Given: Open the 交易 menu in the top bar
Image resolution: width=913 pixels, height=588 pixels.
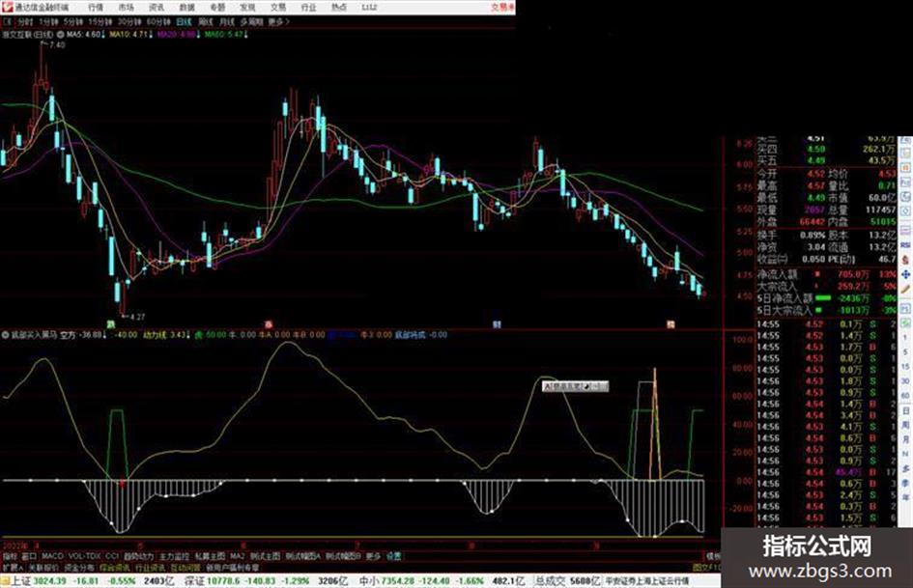Looking at the screenshot, I should pyautogui.click(x=278, y=7).
